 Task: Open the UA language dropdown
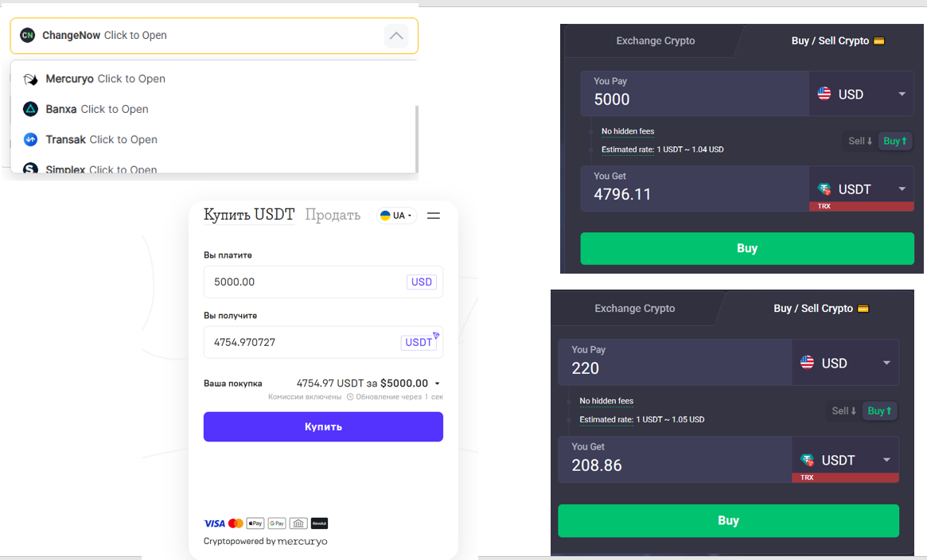(396, 216)
